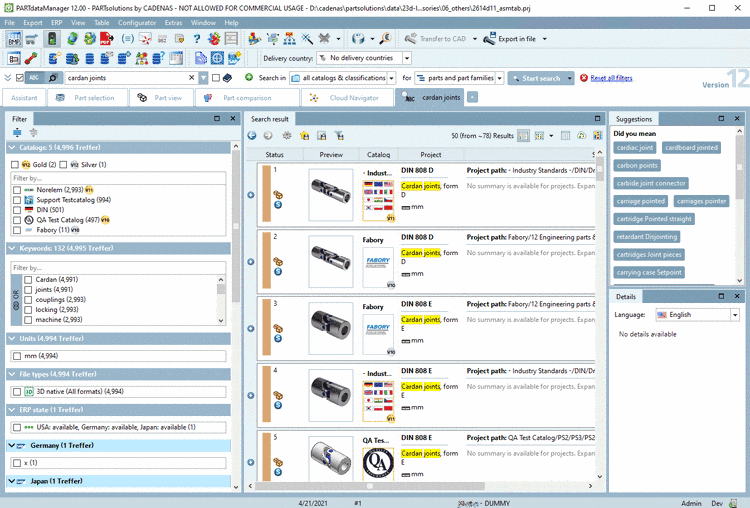
Task: Click the magnifier key icon next to cylinder
Action: pos(386,39)
